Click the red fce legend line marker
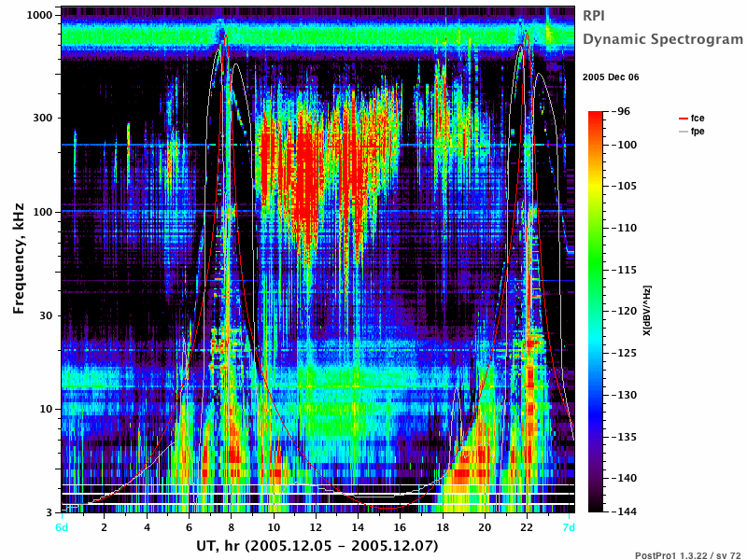747x560 pixels. [x=684, y=119]
